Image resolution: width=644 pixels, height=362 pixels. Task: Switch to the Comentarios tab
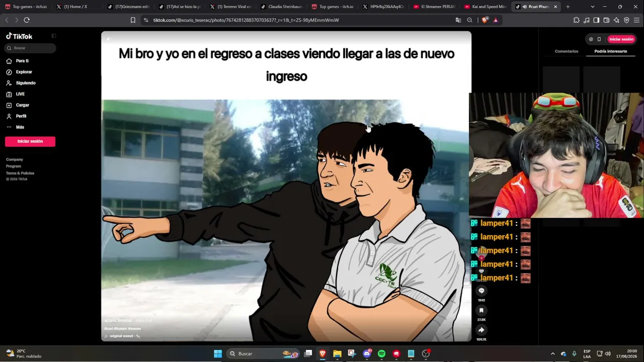click(x=567, y=51)
